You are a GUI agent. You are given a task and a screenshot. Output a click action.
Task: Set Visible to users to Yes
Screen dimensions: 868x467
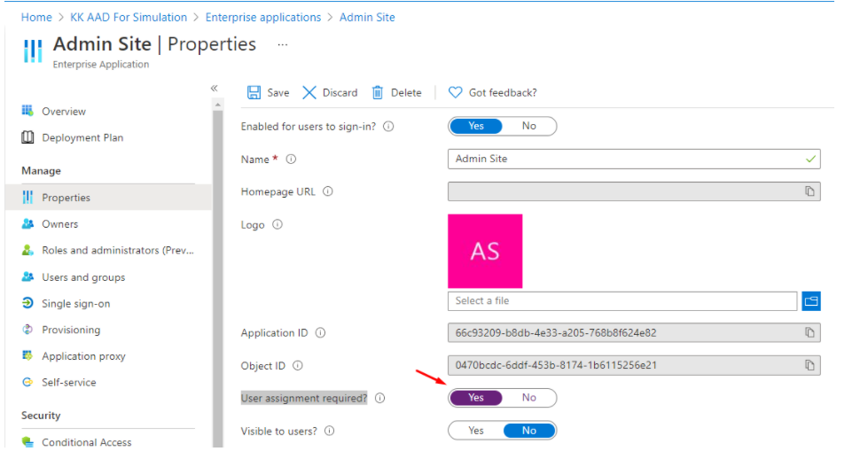pyautogui.click(x=476, y=430)
